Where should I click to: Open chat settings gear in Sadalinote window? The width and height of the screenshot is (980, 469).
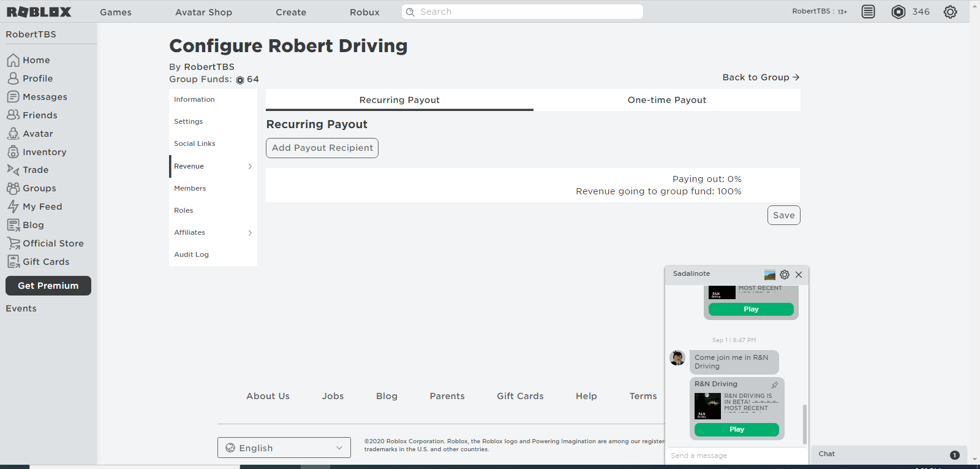tap(785, 275)
